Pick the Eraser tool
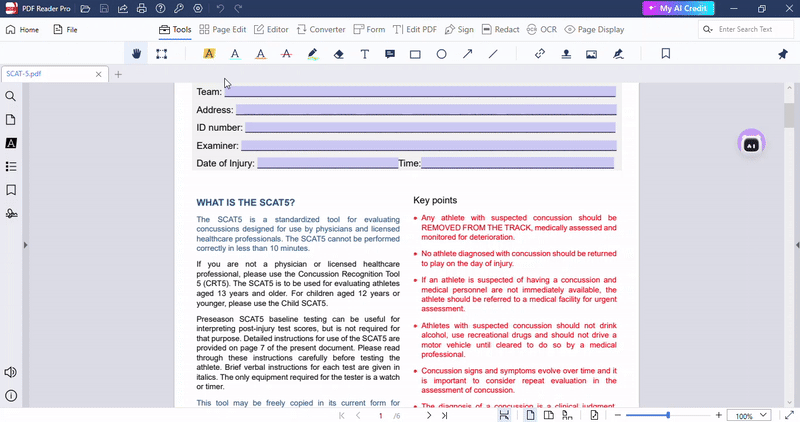Screen dimensions: 800x422 (338, 54)
